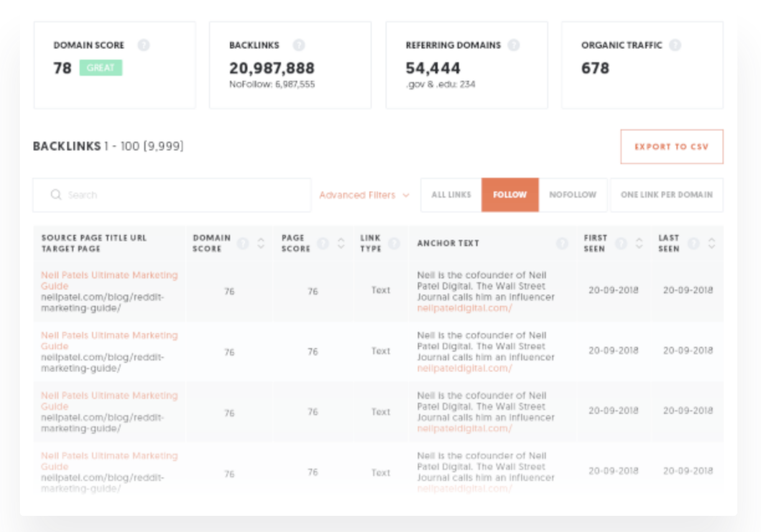Click help icon beside First Seen header
Screen dimensions: 761x532
tap(620, 243)
